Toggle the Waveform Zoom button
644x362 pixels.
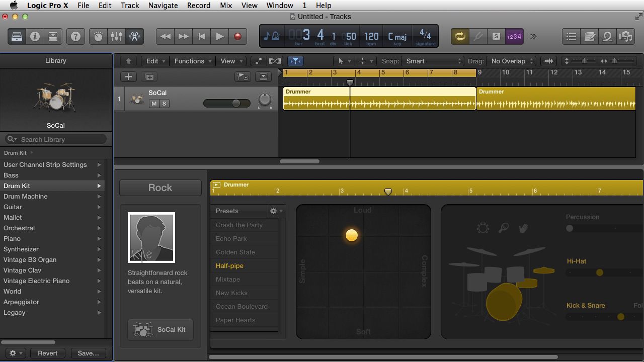(548, 61)
